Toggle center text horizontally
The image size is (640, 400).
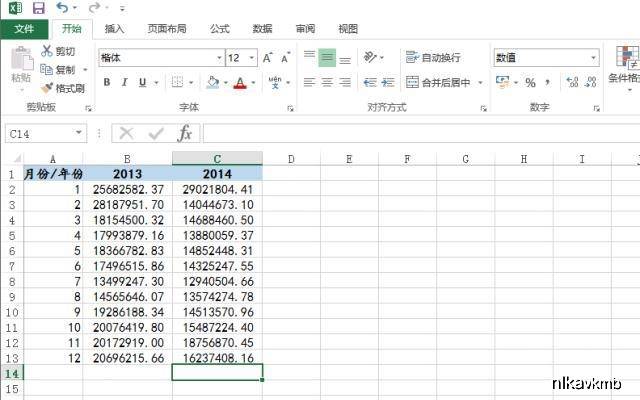pyautogui.click(x=327, y=82)
